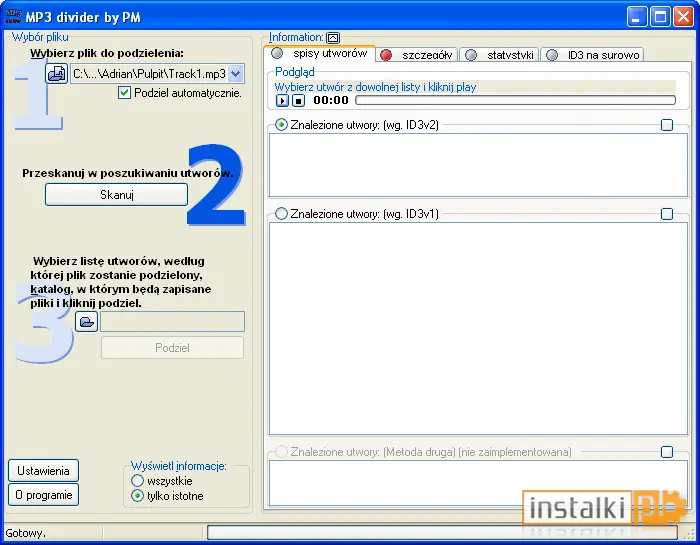Image resolution: width=700 pixels, height=545 pixels.
Task: Tick the checkbox beside the Metoda druga list
Action: pos(667,452)
